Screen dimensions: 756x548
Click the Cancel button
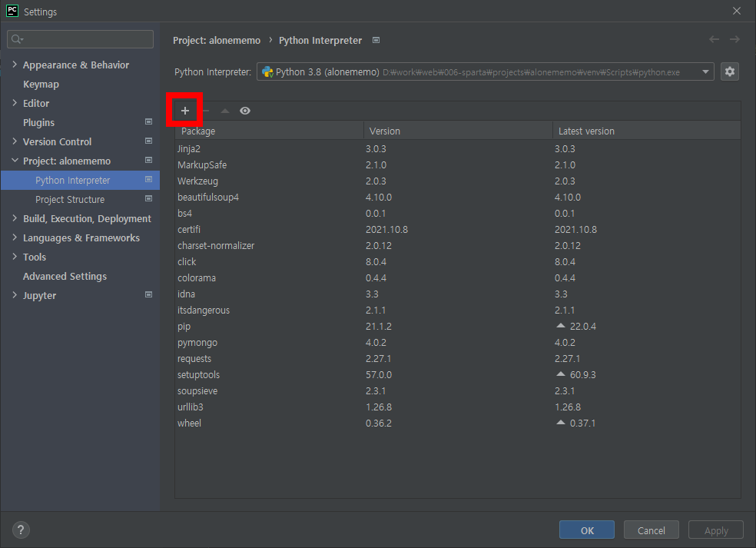pos(652,530)
